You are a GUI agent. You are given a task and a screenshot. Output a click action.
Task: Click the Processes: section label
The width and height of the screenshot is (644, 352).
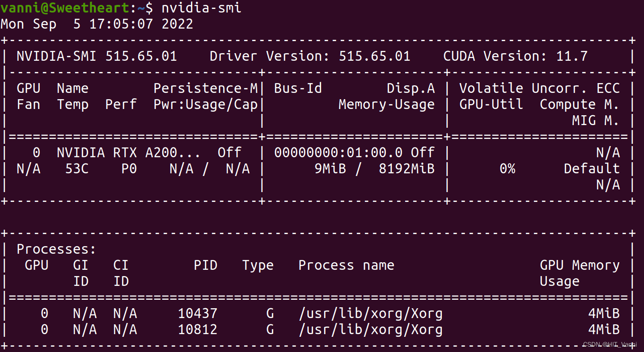tap(56, 249)
